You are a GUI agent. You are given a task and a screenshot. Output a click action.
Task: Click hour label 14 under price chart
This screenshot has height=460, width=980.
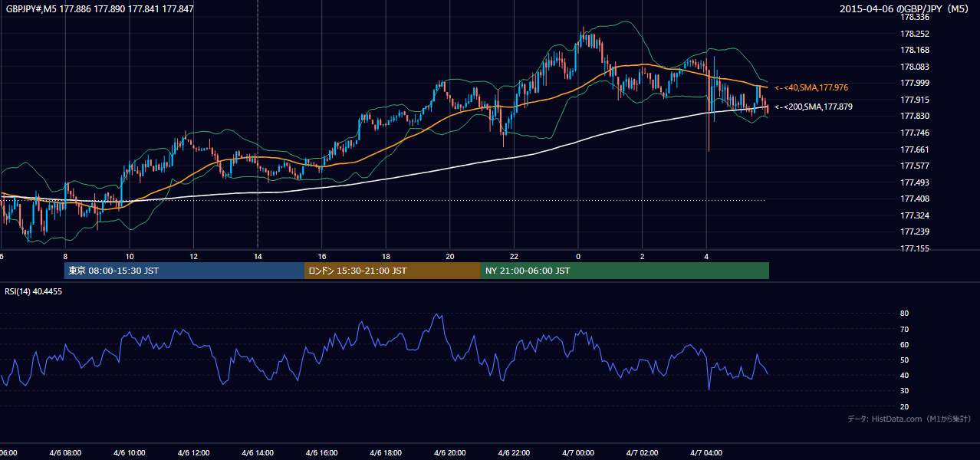258,256
